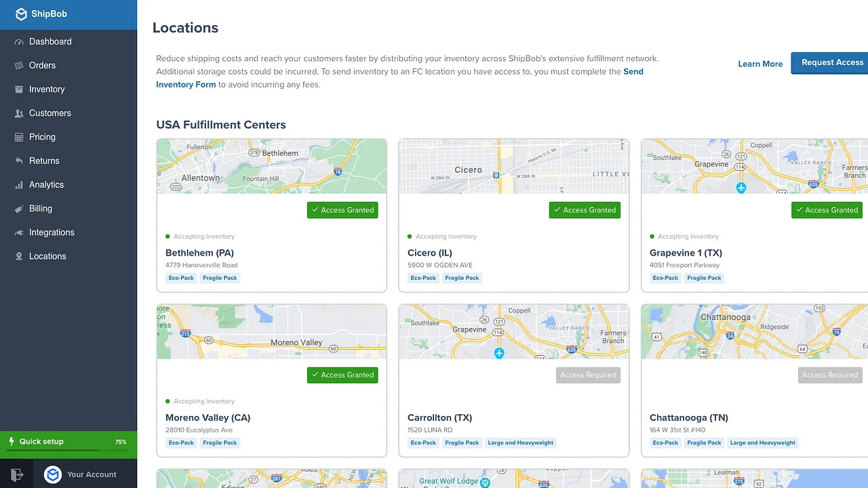Click the Billing tag icon
The width and height of the screenshot is (868, 488).
pyautogui.click(x=19, y=209)
